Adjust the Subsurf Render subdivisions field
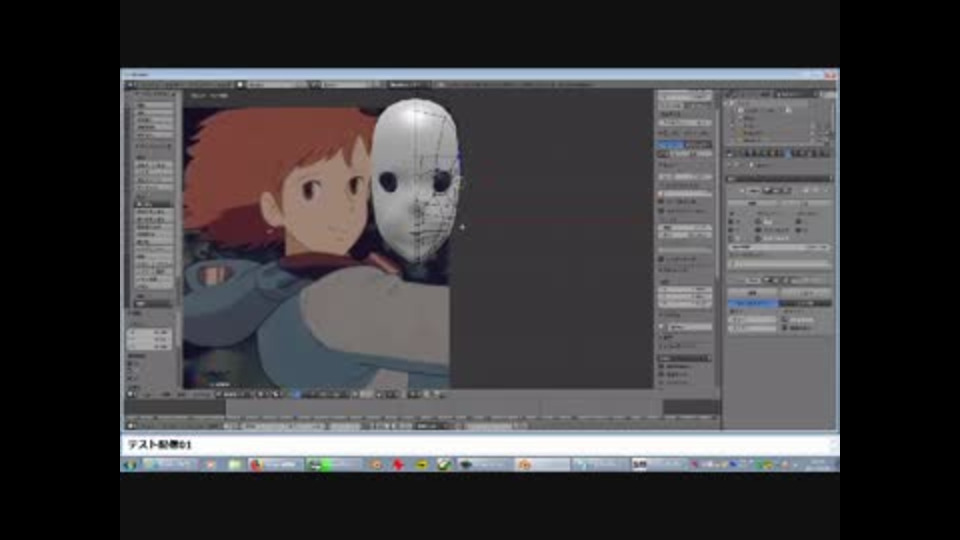Image resolution: width=960 pixels, height=540 pixels. (752, 328)
